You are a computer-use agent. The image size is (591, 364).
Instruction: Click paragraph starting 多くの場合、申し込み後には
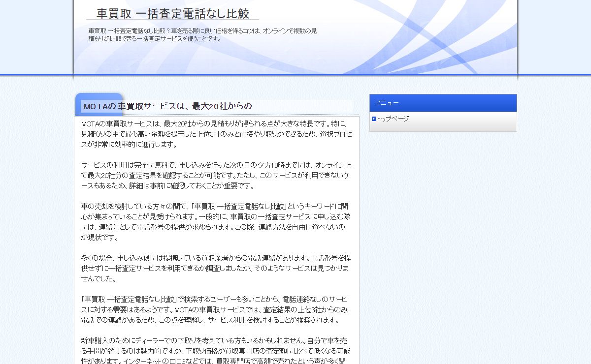click(x=216, y=268)
